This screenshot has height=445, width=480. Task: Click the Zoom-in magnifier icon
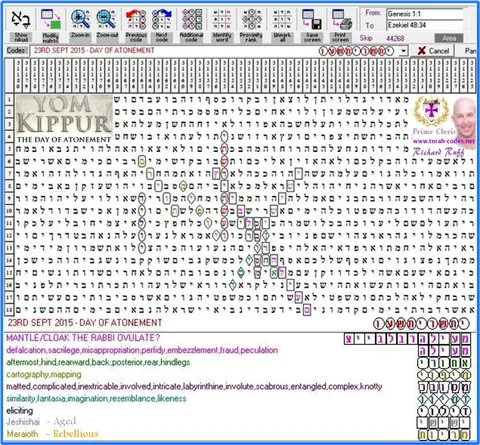(x=80, y=19)
